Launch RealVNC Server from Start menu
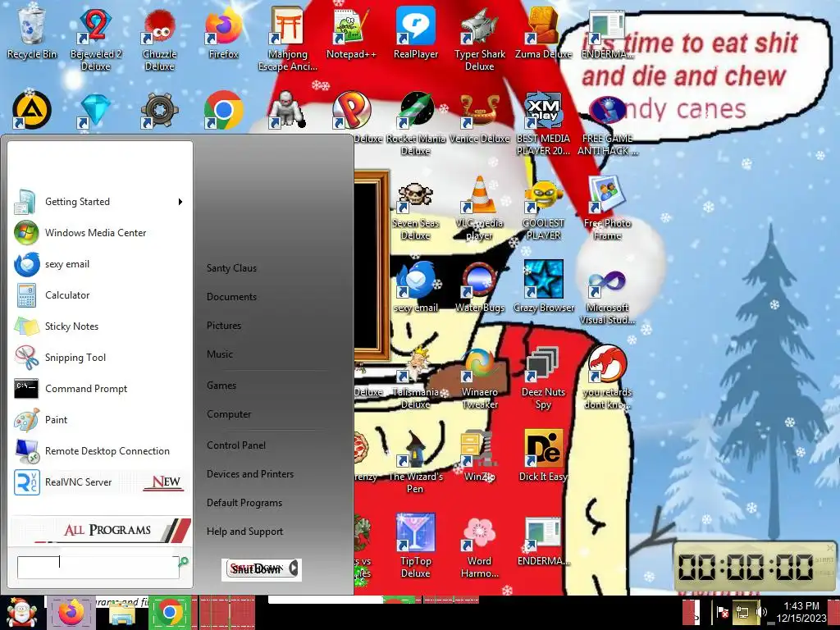 99,482
